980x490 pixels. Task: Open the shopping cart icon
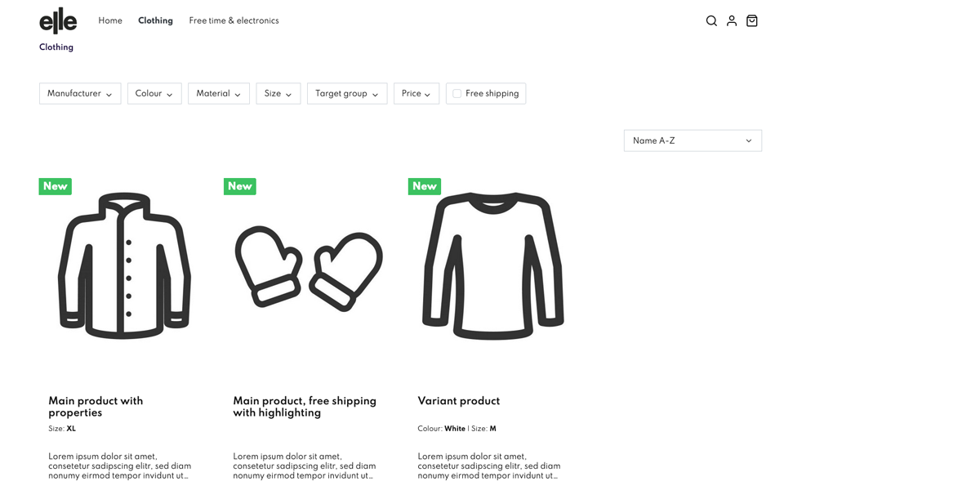click(x=752, y=21)
